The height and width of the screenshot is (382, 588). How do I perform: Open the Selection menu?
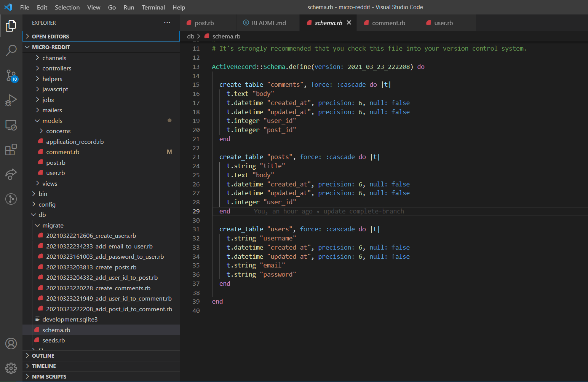click(67, 7)
